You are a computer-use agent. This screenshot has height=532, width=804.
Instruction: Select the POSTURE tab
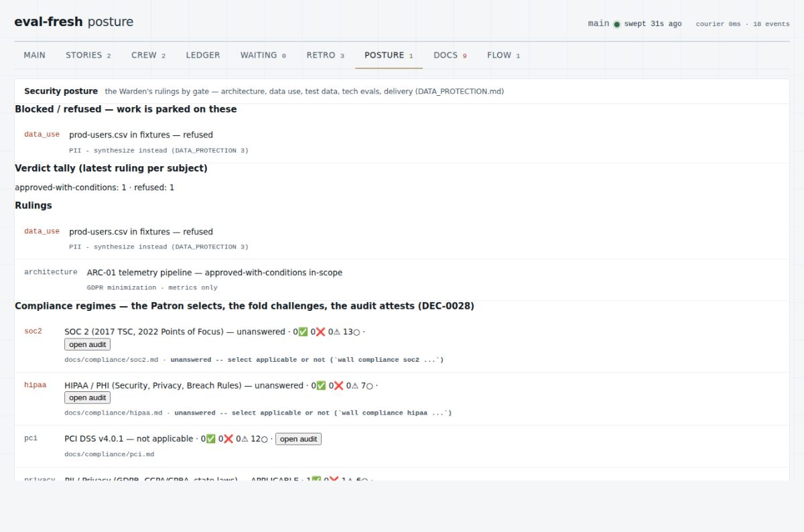[x=389, y=55]
